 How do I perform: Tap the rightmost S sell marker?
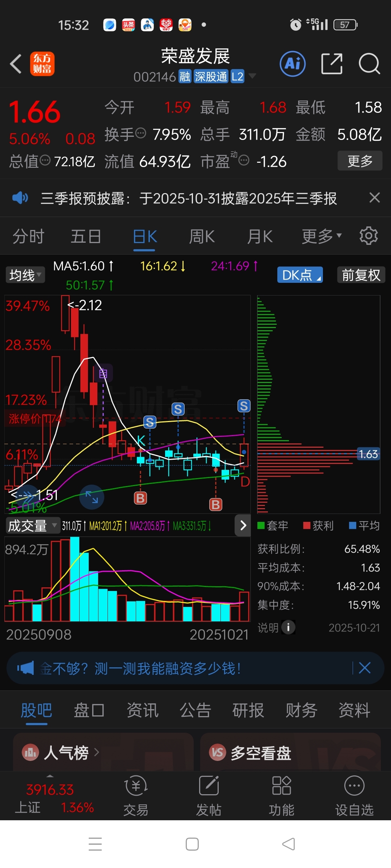pyautogui.click(x=244, y=406)
